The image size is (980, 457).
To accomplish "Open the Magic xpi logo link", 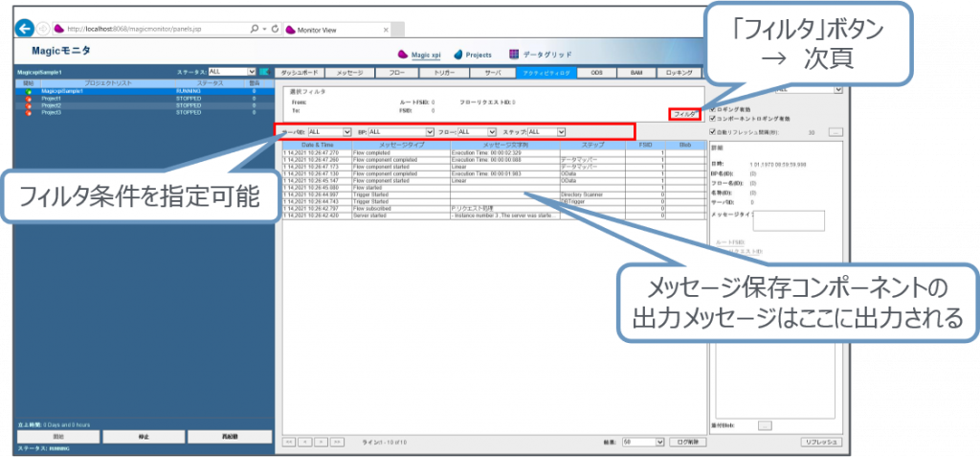I will click(x=404, y=54).
